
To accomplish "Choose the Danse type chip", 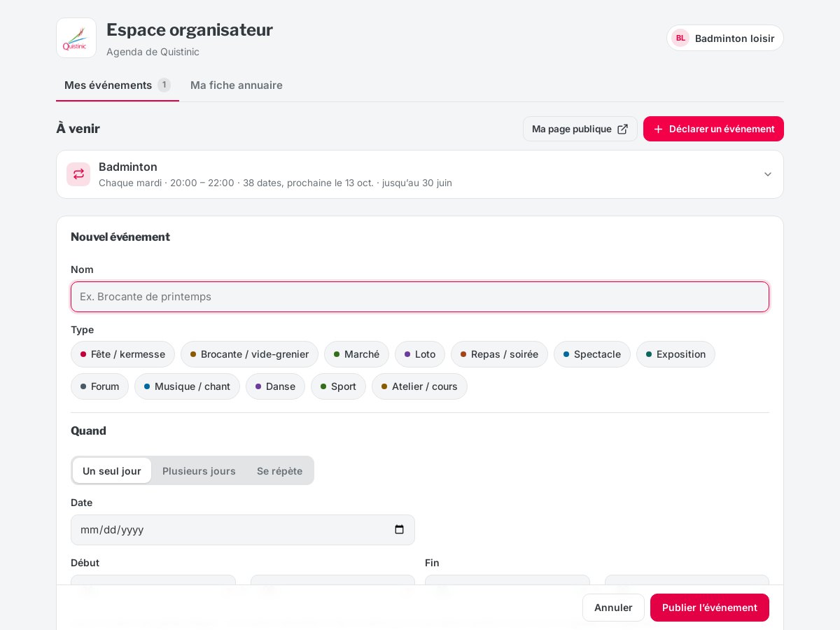I will (275, 386).
